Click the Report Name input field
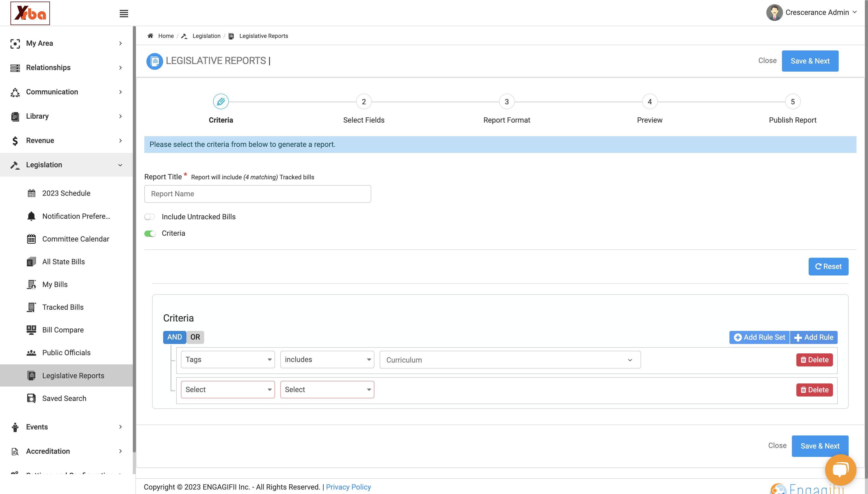 point(258,194)
